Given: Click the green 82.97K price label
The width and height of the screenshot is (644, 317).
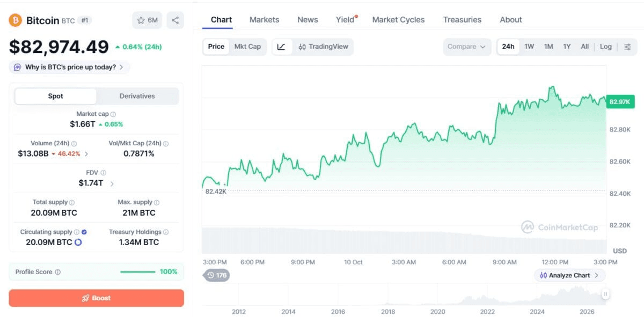Looking at the screenshot, I should click(620, 102).
